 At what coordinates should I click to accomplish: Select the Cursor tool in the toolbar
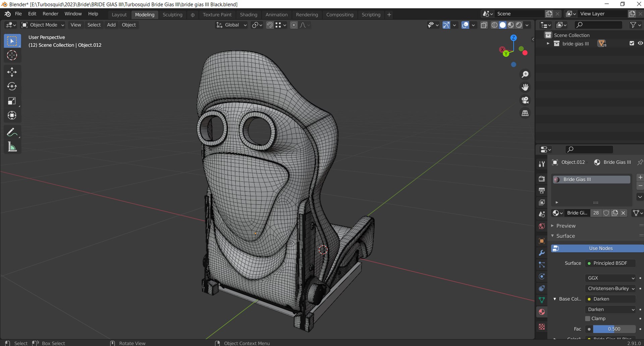pyautogui.click(x=12, y=55)
